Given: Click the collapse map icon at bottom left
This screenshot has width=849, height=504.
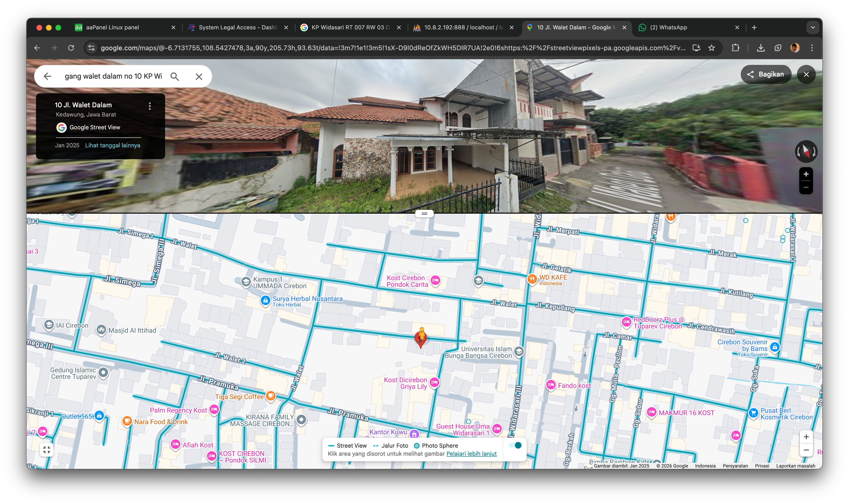Looking at the screenshot, I should click(x=46, y=450).
